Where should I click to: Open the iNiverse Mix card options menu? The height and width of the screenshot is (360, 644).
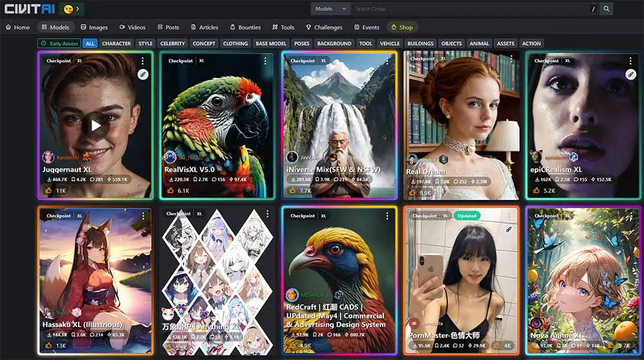pos(387,61)
